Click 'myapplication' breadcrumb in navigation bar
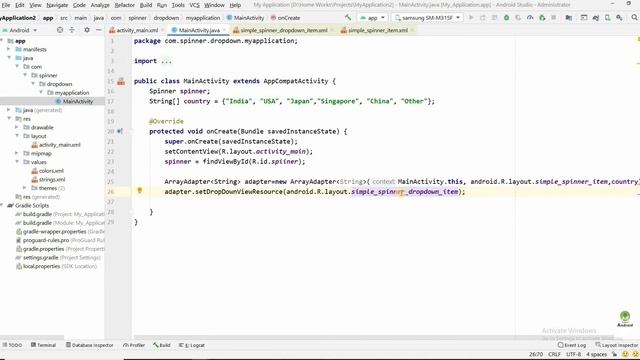The height and width of the screenshot is (360, 640). [203, 18]
